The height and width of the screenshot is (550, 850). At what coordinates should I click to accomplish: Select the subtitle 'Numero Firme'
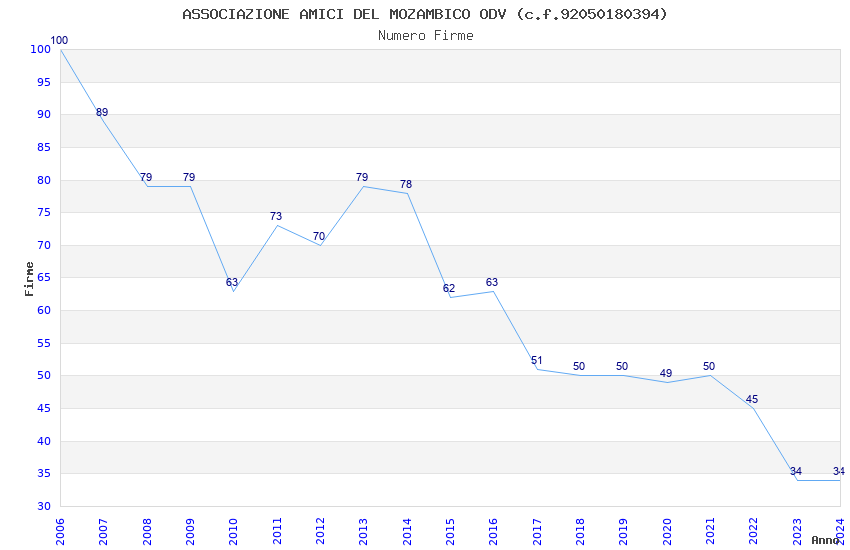(426, 36)
